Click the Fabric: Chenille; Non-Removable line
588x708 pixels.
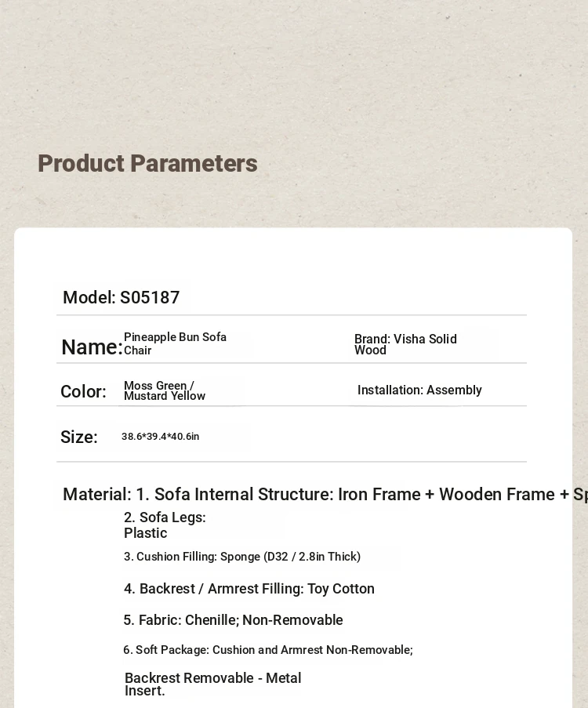pos(233,620)
